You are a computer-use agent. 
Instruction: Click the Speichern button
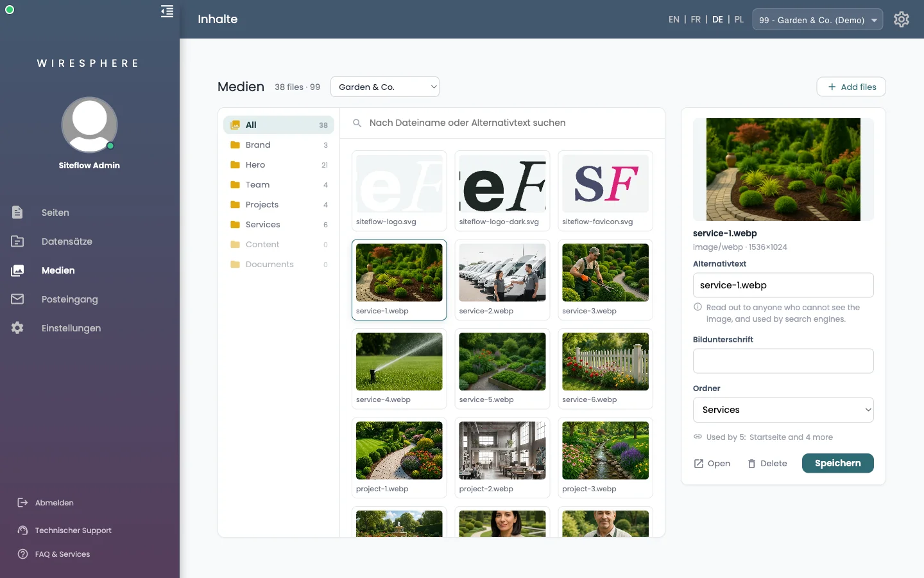(x=838, y=463)
